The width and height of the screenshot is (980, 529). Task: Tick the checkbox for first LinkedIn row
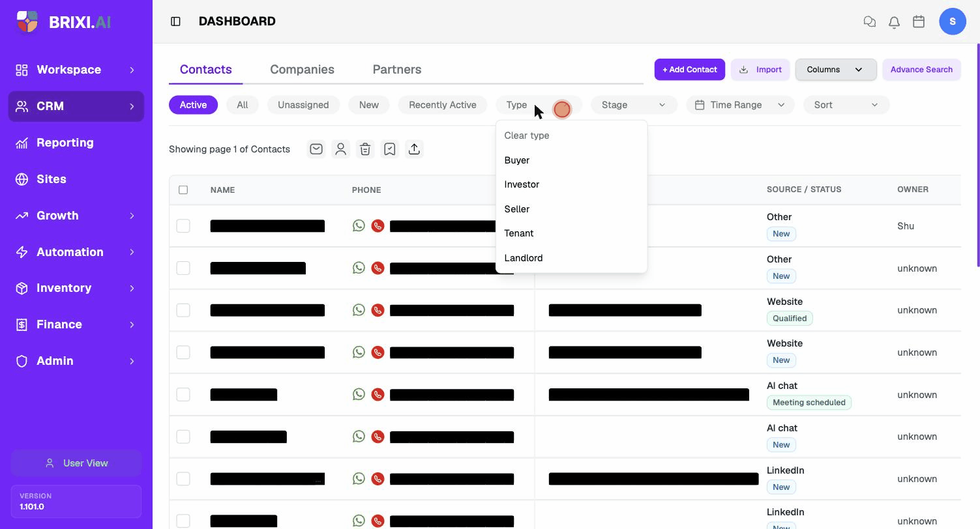183,479
